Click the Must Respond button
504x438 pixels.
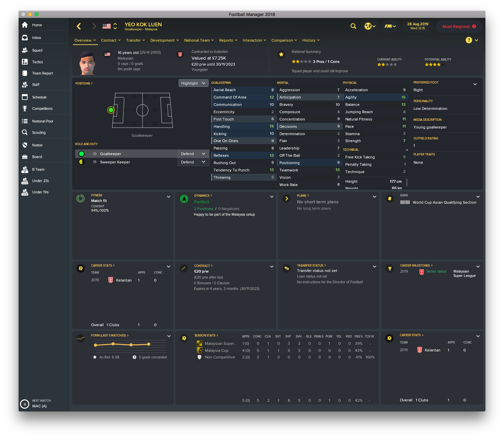click(x=459, y=26)
